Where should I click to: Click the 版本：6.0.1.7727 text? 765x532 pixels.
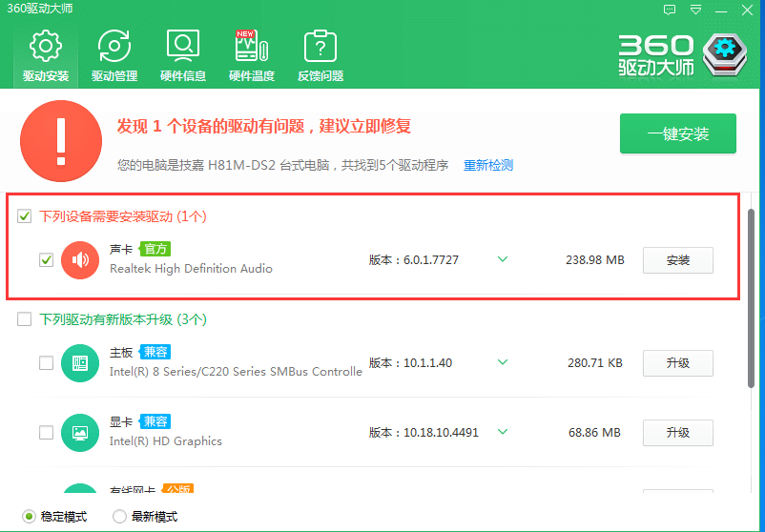(414, 260)
